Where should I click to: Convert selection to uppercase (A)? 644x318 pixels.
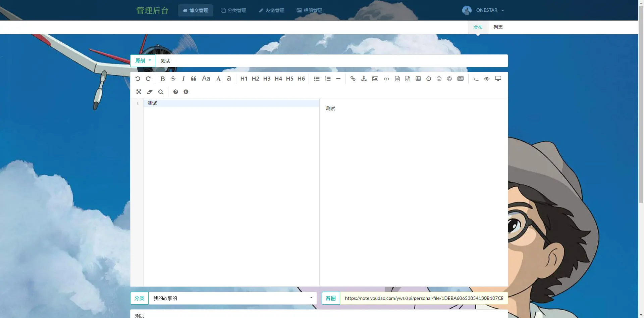click(218, 79)
